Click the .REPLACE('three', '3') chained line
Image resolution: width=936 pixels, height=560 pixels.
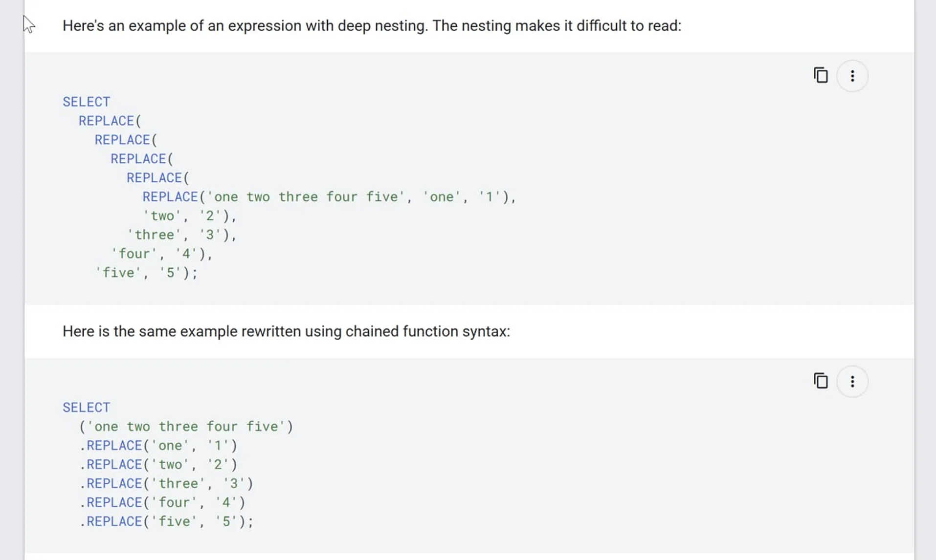click(166, 484)
